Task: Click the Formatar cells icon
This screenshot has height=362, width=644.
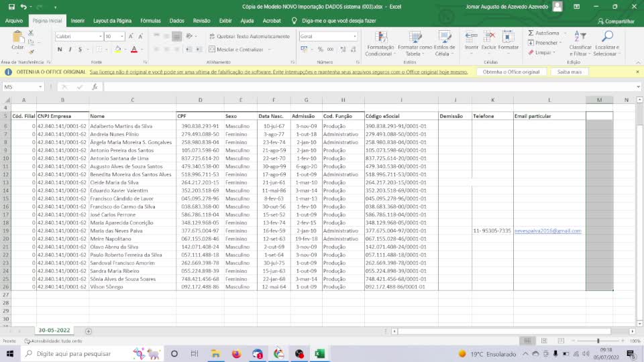Action: click(508, 37)
